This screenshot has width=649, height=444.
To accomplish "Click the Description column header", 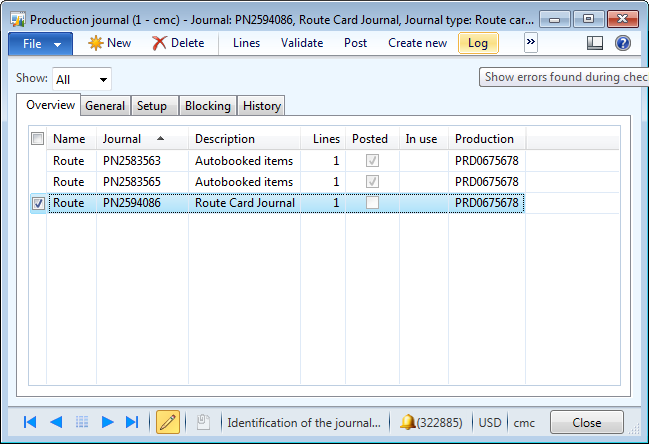I will tap(244, 139).
